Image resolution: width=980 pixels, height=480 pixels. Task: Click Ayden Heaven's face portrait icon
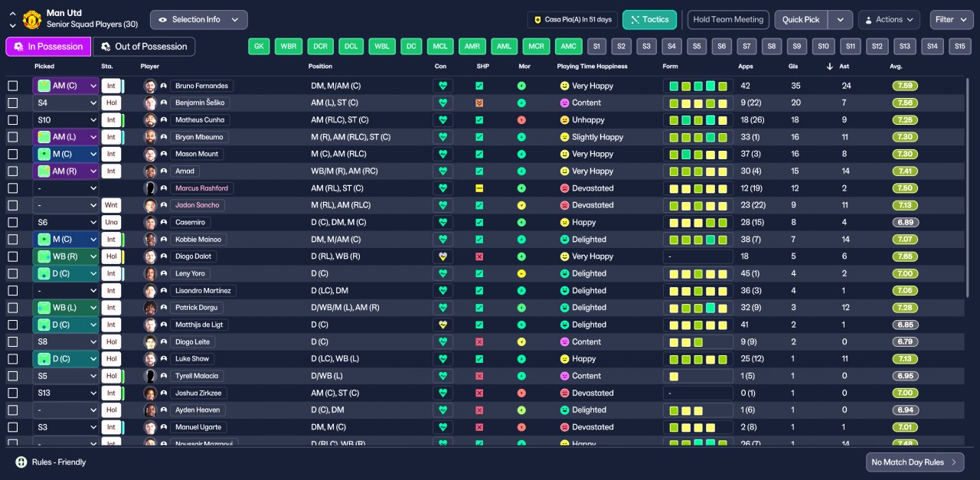tap(150, 410)
